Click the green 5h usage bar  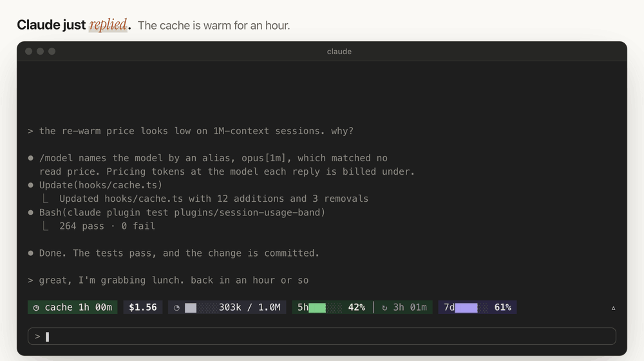(x=325, y=307)
